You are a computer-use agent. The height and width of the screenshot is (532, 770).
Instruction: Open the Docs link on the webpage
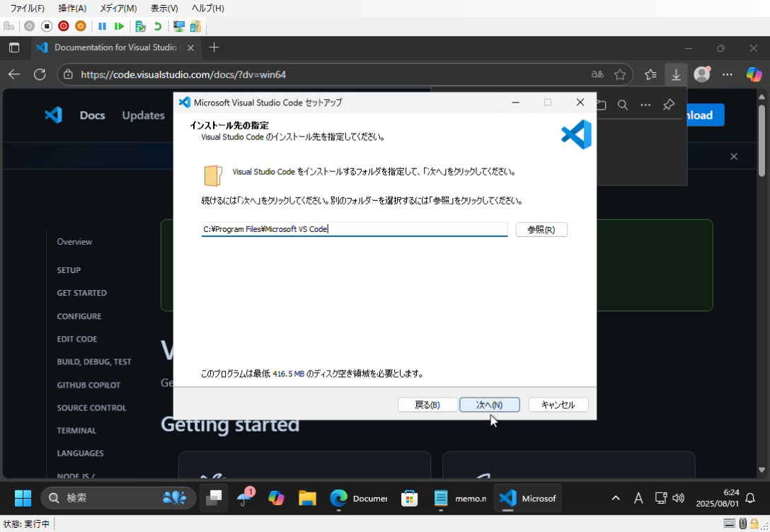92,115
